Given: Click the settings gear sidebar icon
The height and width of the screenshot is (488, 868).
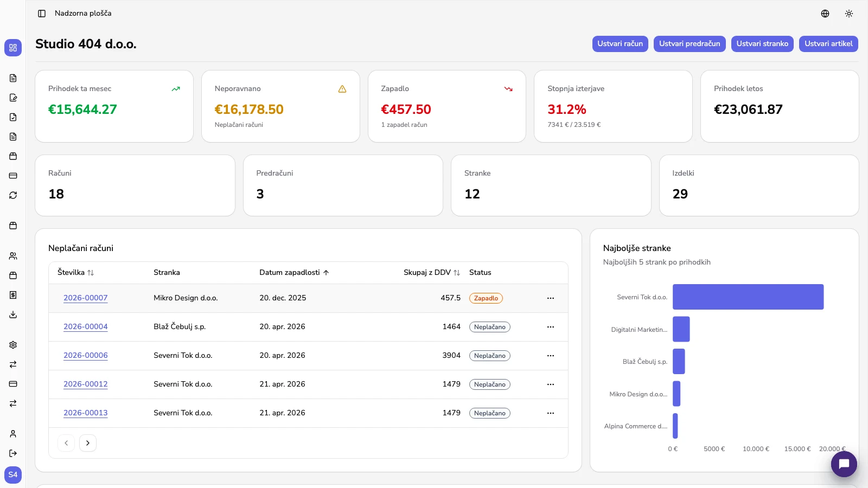Looking at the screenshot, I should click(13, 345).
